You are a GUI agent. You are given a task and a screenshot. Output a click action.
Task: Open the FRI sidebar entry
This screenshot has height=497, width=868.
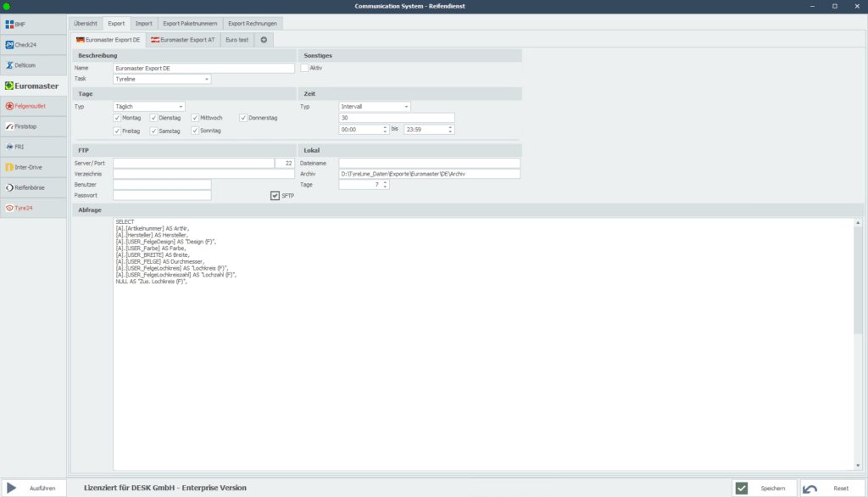pos(33,147)
